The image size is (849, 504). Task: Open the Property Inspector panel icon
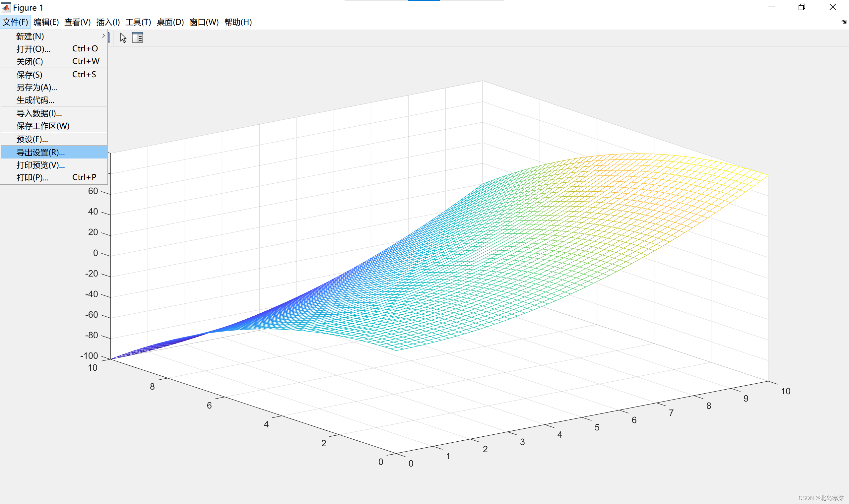[138, 38]
